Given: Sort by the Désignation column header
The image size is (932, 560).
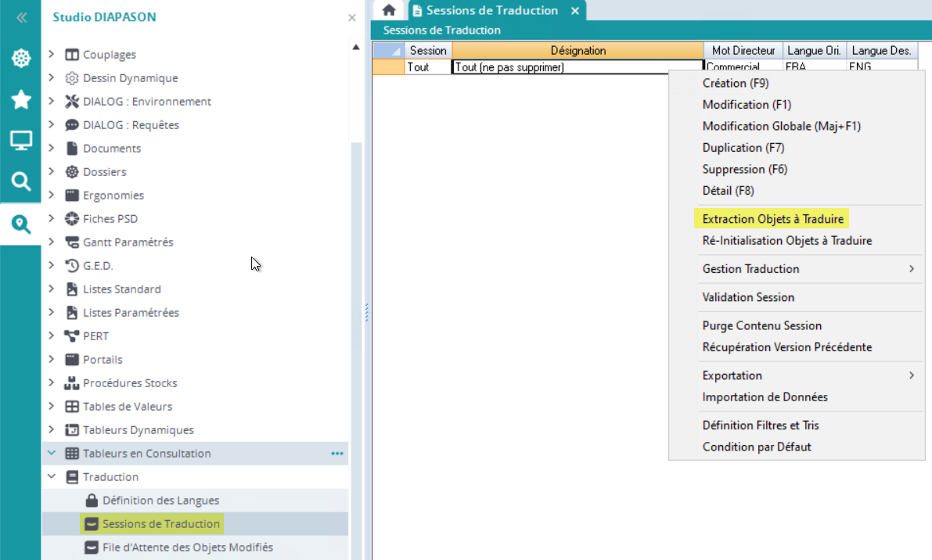Looking at the screenshot, I should 578,51.
